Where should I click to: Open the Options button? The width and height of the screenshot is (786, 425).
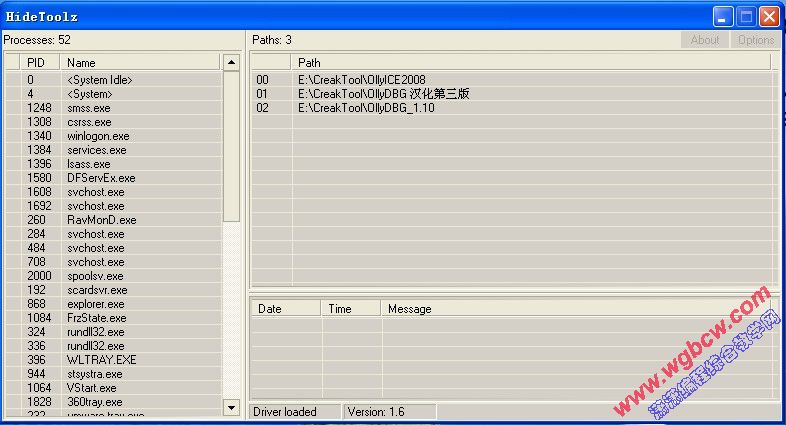[755, 40]
